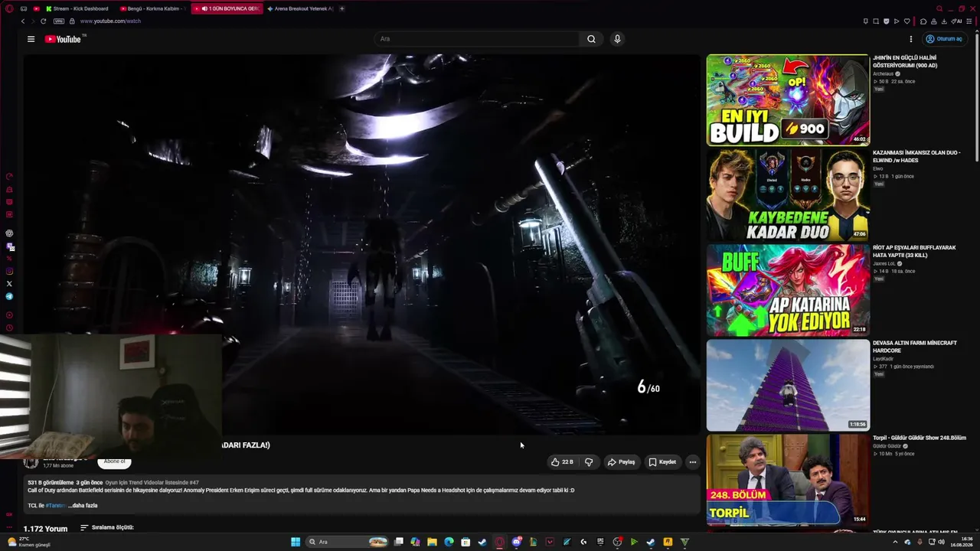Image resolution: width=980 pixels, height=551 pixels.
Task: Click the video player to pause playback
Action: [x=361, y=245]
